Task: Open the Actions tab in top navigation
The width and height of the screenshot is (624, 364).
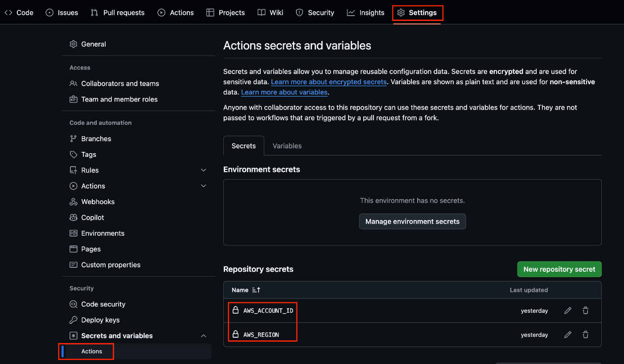Action: tap(176, 12)
